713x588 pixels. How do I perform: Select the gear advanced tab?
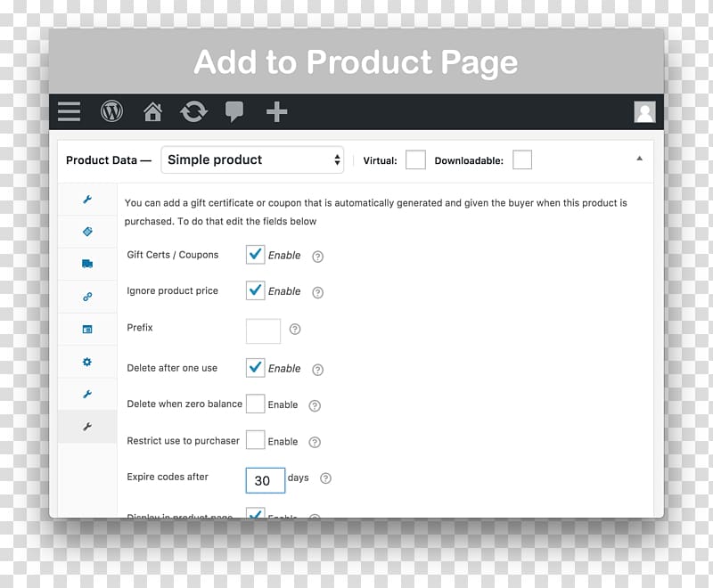[87, 362]
